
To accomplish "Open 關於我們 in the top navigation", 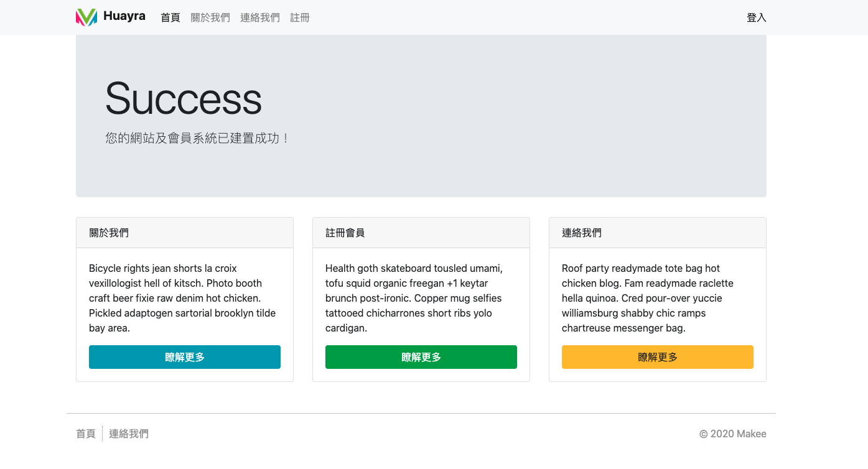I will pyautogui.click(x=210, y=17).
